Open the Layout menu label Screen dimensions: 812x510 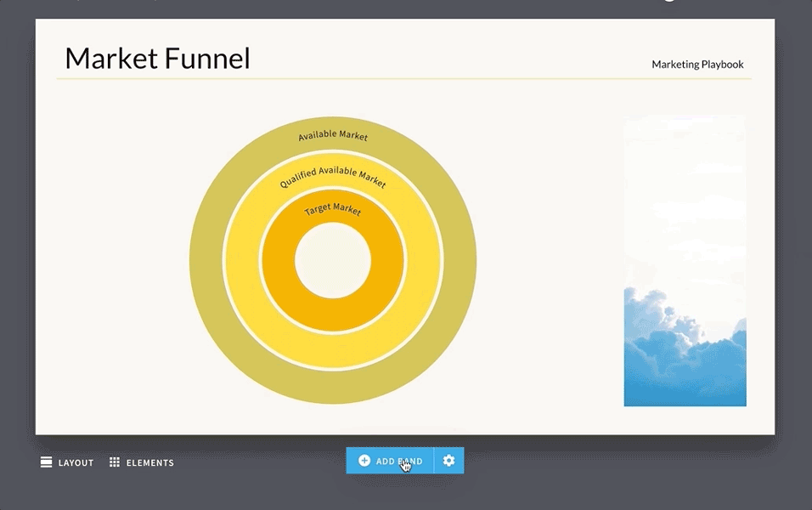coord(76,463)
